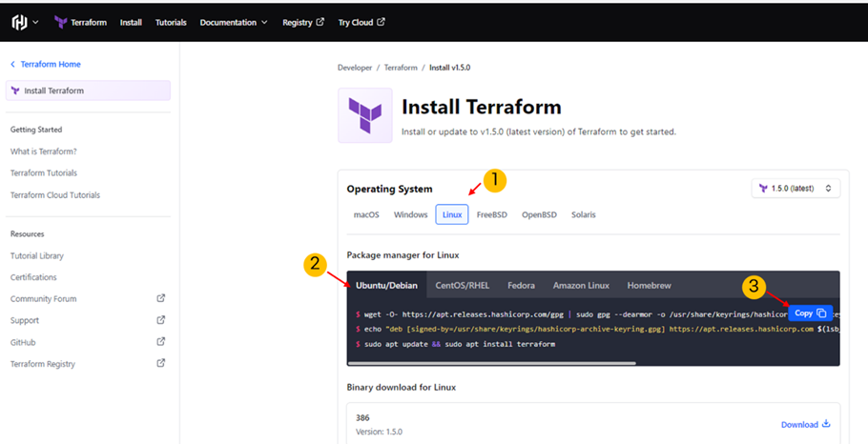This screenshot has width=868, height=444.
Task: Open the Try Cloud link
Action: (x=361, y=22)
